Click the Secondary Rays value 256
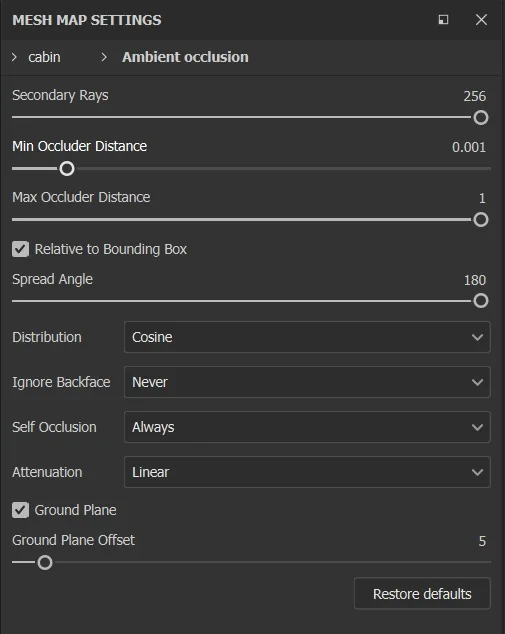This screenshot has height=634, width=505. pos(475,96)
